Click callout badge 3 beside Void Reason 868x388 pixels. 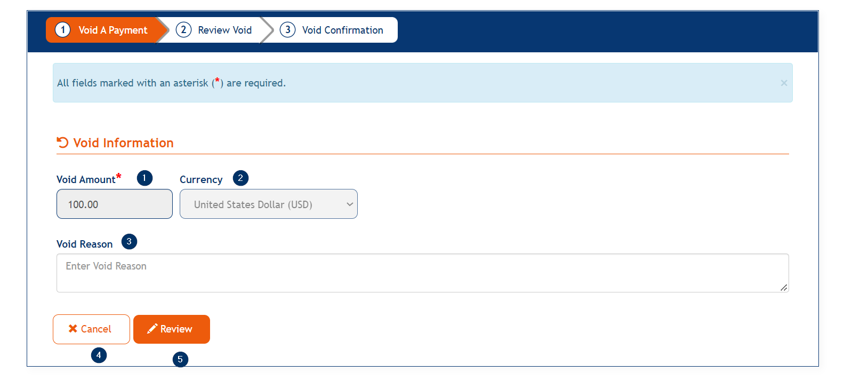[129, 242]
